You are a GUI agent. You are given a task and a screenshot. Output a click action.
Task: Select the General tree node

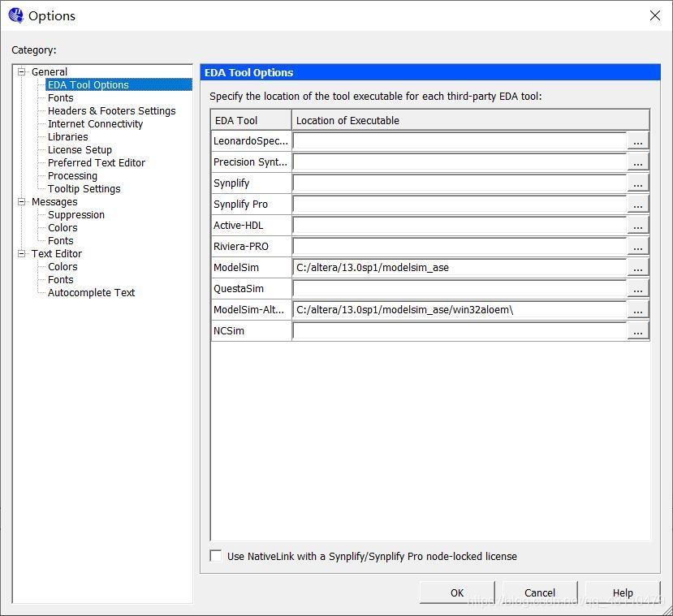coord(50,71)
